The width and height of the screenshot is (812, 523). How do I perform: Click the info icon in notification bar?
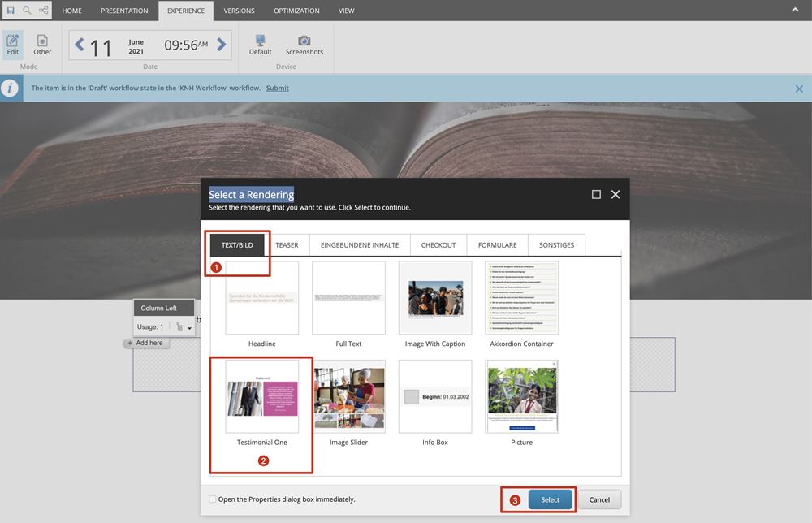click(x=11, y=88)
